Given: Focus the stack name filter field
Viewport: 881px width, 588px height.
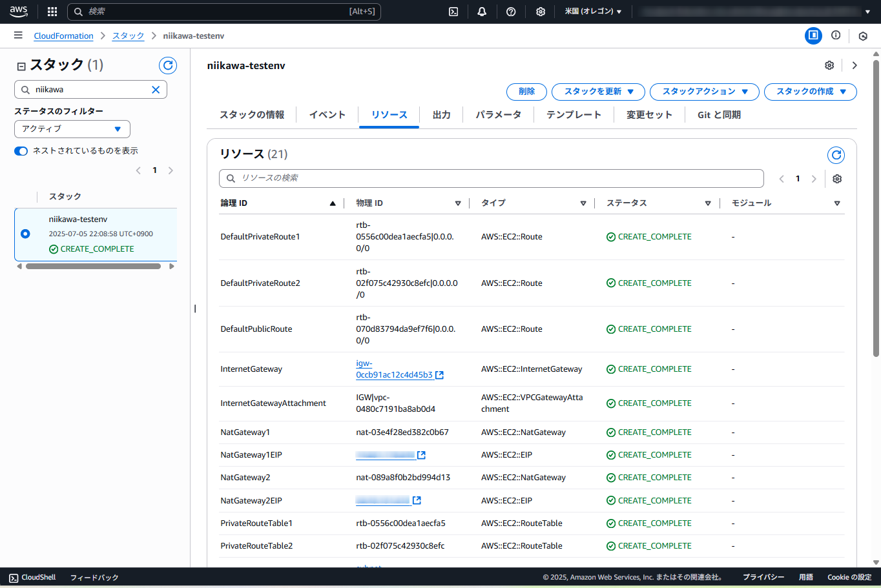Looking at the screenshot, I should [x=90, y=90].
